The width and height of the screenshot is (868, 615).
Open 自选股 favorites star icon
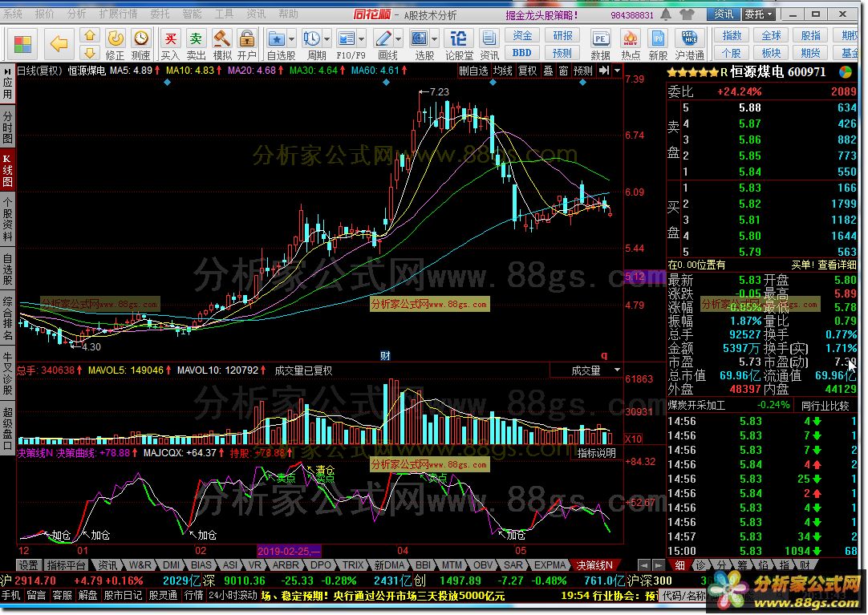[277, 38]
